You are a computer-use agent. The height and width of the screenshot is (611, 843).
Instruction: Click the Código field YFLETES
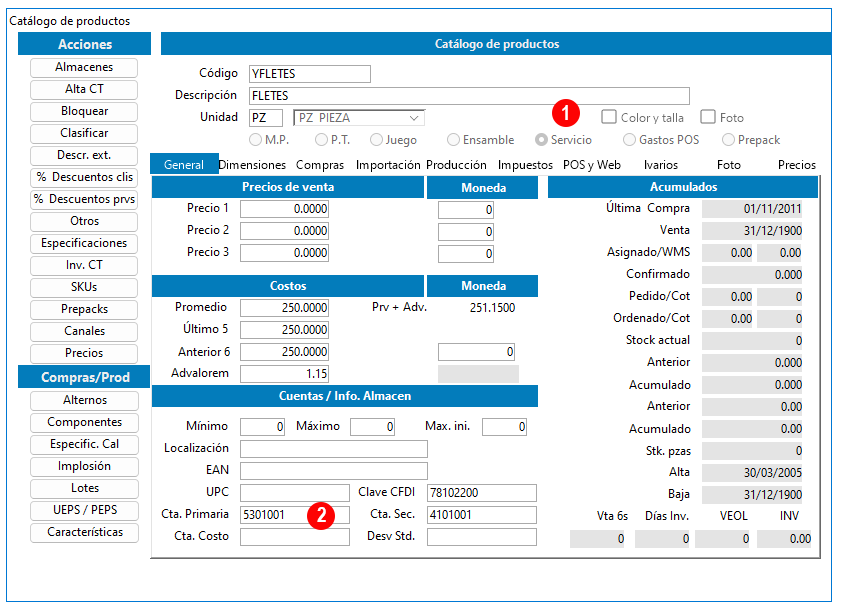(x=310, y=74)
